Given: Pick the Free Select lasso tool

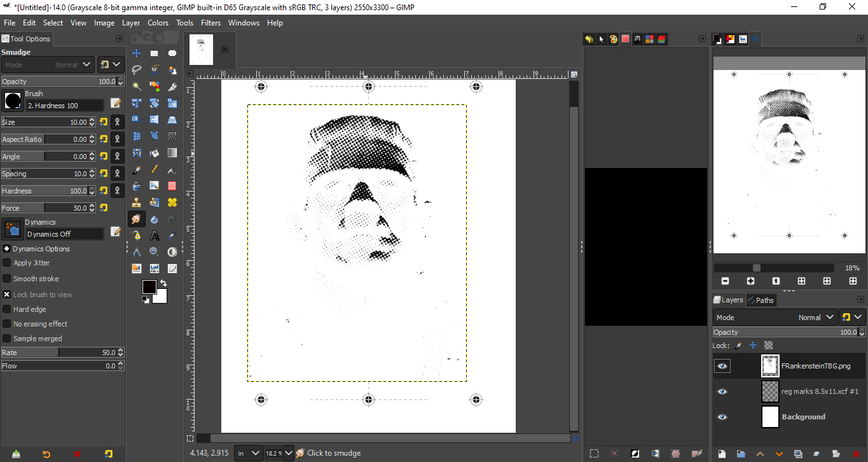Looking at the screenshot, I should point(136,69).
